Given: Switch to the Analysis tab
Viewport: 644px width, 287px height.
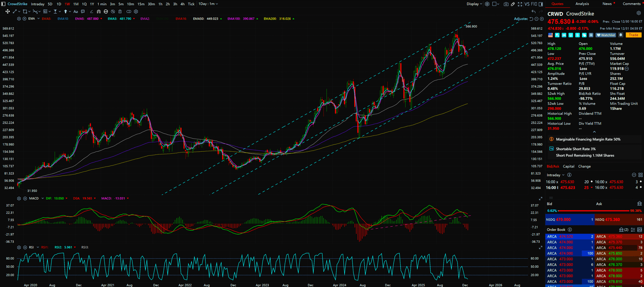Looking at the screenshot, I should [x=582, y=4].
